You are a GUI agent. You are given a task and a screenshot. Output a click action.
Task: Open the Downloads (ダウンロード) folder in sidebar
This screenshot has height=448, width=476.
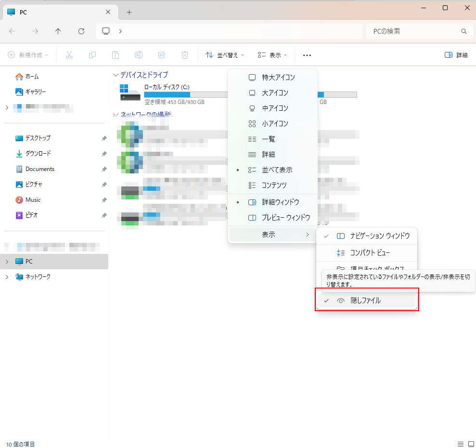pyautogui.click(x=38, y=154)
